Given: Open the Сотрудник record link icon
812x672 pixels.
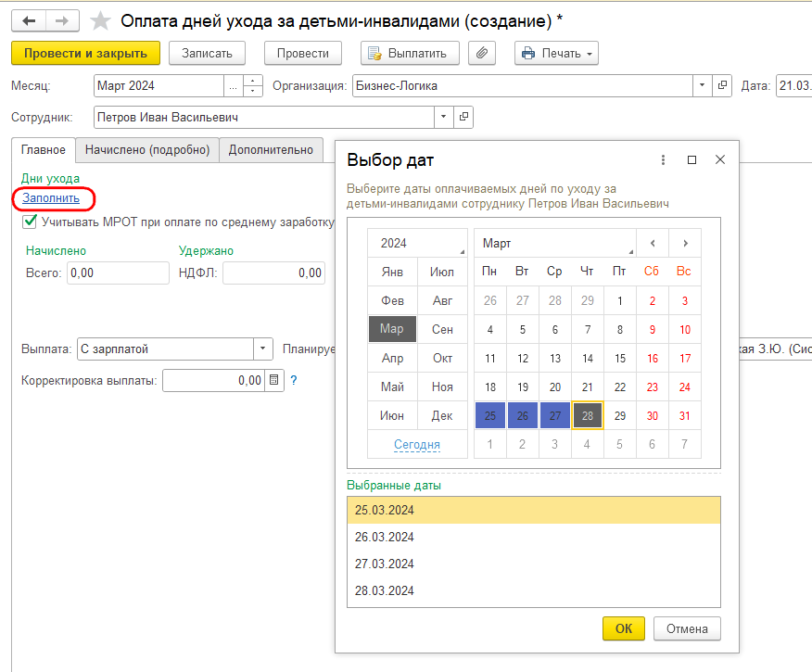Looking at the screenshot, I should point(463,117).
